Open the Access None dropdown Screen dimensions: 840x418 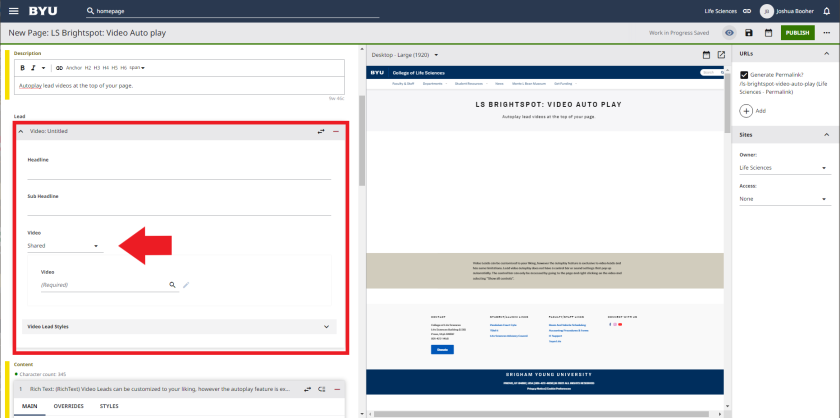click(x=785, y=199)
